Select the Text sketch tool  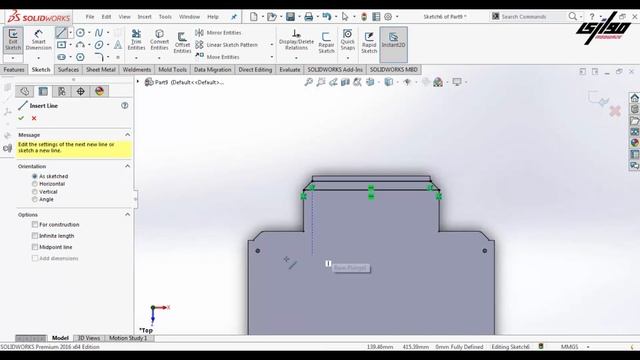[x=118, y=44]
